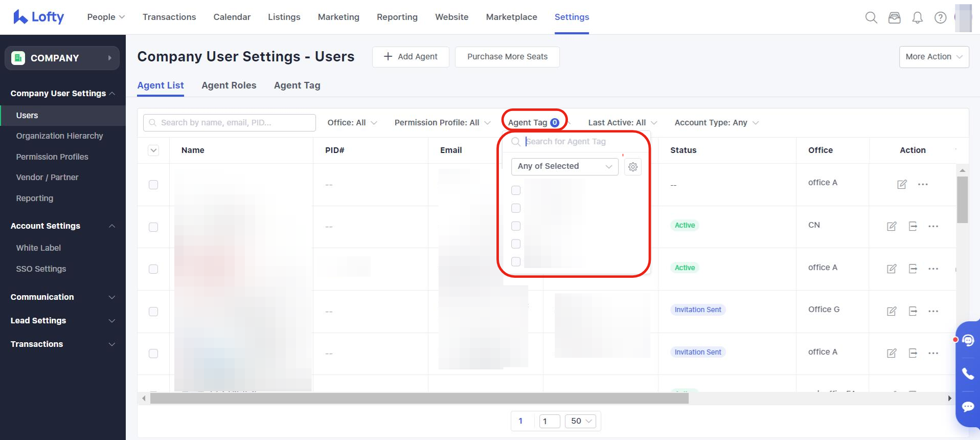Check the first Agent Tag checkbox

pyautogui.click(x=516, y=190)
